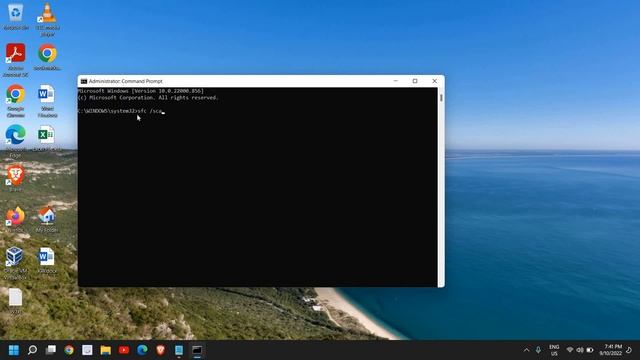The height and width of the screenshot is (360, 640).
Task: Click Microsoft Corporation copyright line
Action: click(x=148, y=98)
